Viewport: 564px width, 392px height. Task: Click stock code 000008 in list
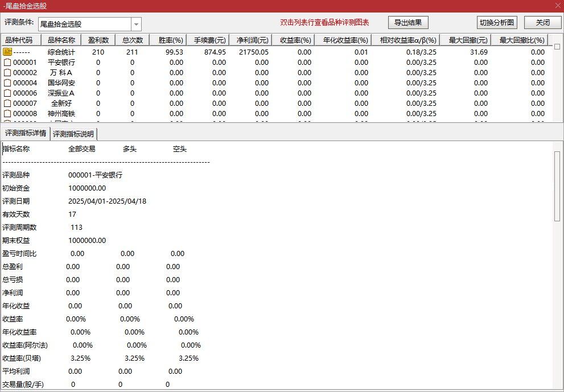25,114
